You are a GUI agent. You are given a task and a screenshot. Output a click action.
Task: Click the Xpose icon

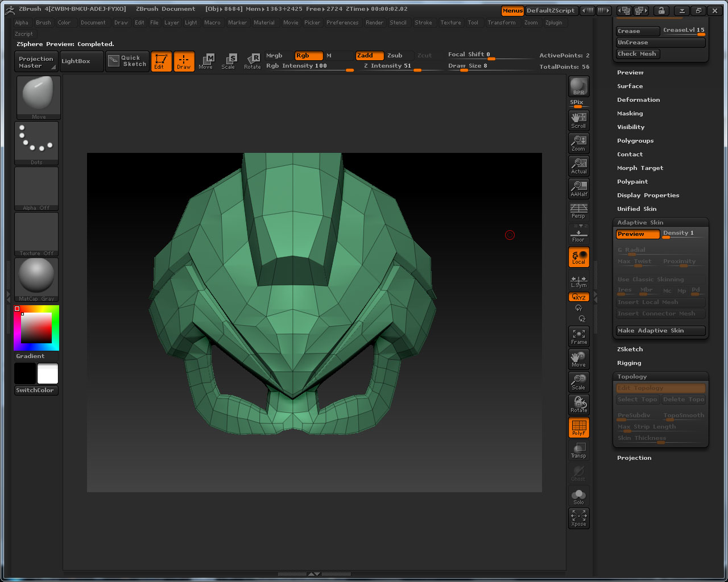tap(578, 518)
